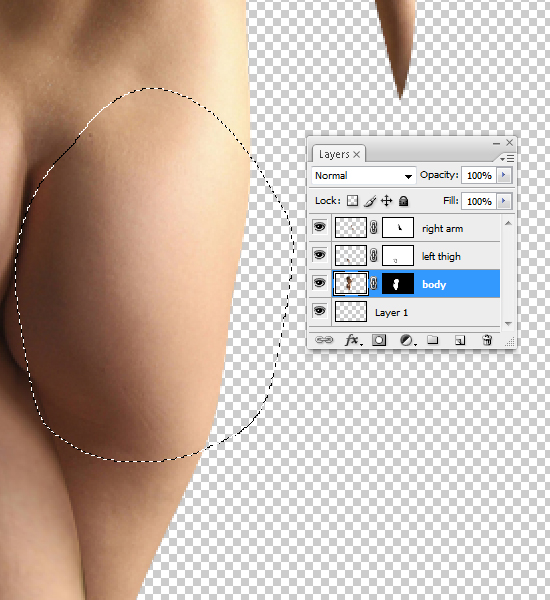Click mask link icon on left thigh layer
The width and height of the screenshot is (550, 600).
pos(374,255)
